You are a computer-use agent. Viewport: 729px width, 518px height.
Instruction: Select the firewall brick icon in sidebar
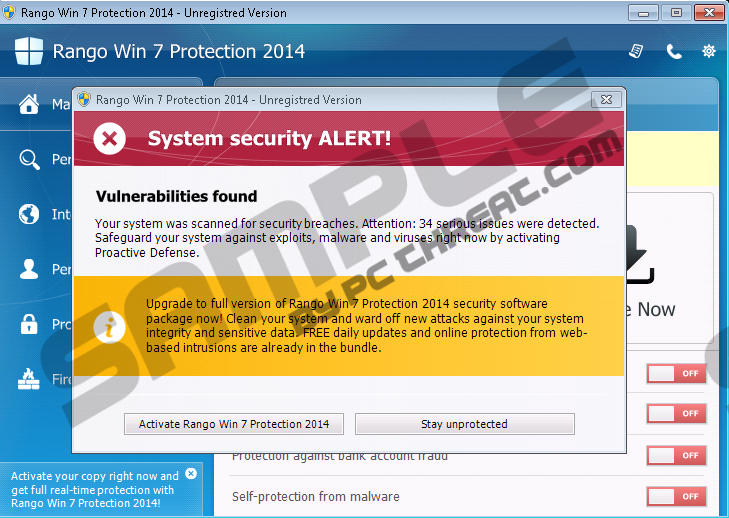[29, 379]
